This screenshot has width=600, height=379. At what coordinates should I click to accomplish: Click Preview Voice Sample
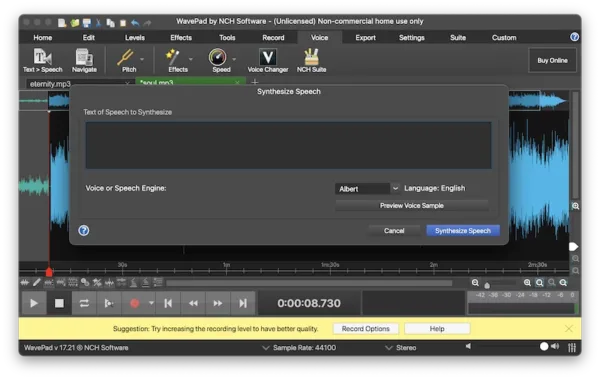point(412,206)
